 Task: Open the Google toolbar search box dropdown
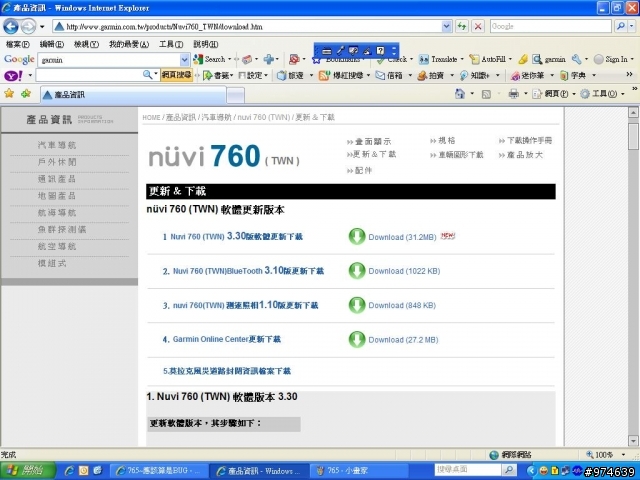click(x=184, y=60)
